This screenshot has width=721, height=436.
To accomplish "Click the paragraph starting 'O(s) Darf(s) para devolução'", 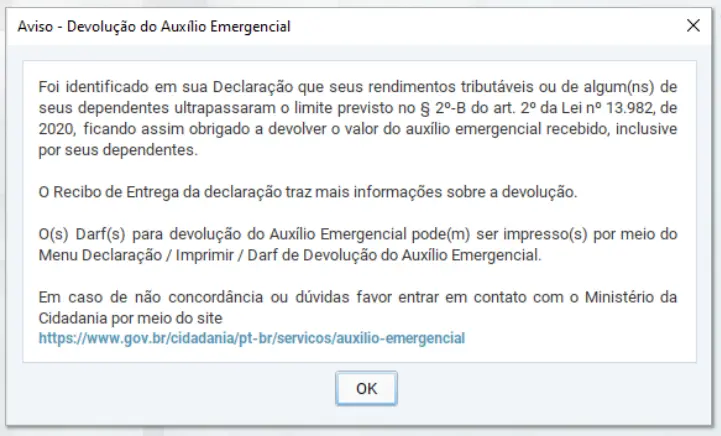I will 359,245.
